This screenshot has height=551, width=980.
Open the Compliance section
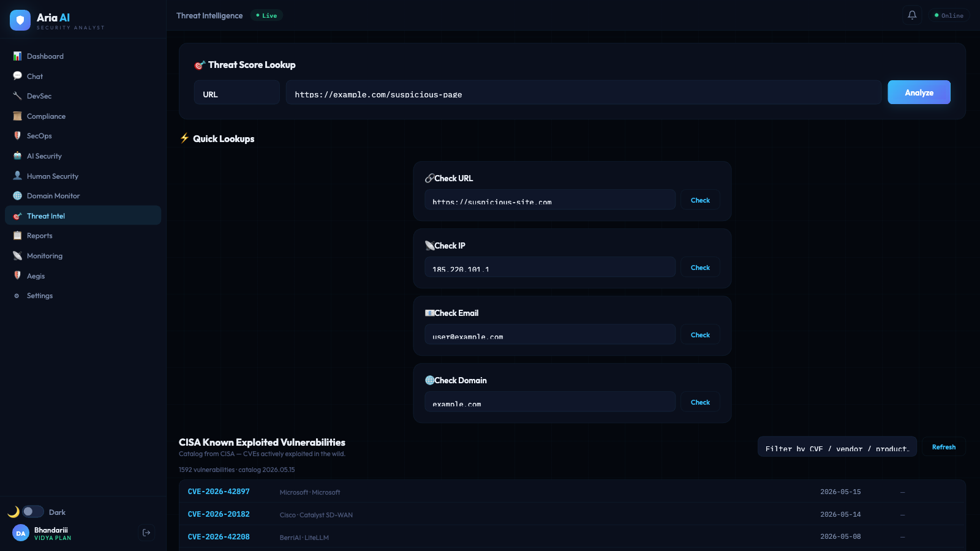click(83, 116)
